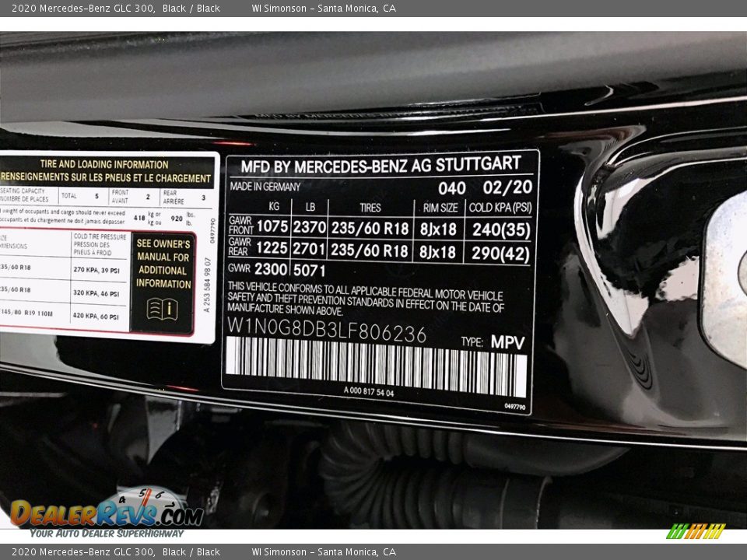Select the top 'WI Simonson – Santa Monica, CA' caption
Viewport: 747px width, 560px height.
point(324,8)
